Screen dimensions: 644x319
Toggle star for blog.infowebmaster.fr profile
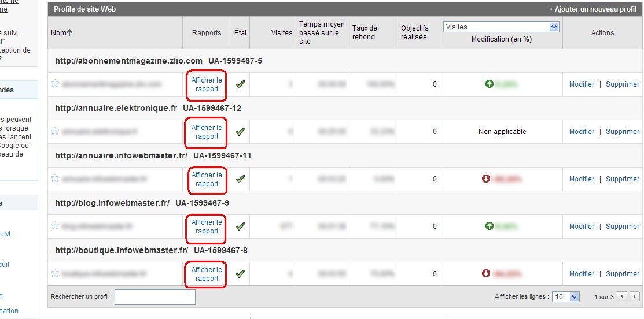55,226
